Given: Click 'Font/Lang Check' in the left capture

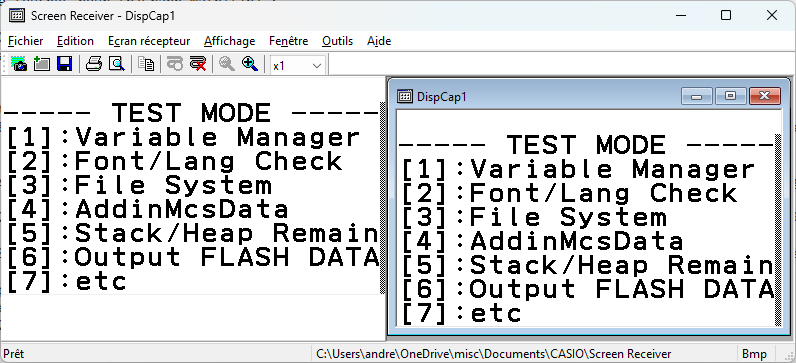Looking at the screenshot, I should point(209,161).
